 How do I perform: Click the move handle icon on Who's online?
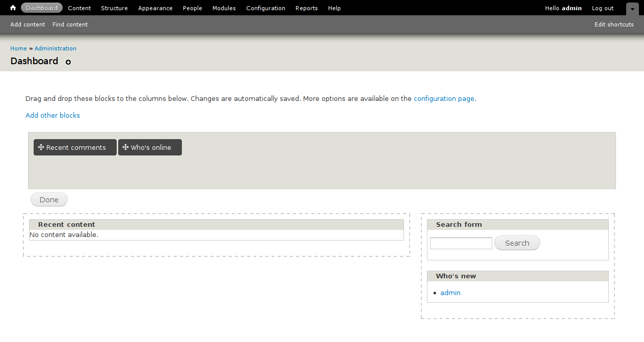(x=125, y=147)
